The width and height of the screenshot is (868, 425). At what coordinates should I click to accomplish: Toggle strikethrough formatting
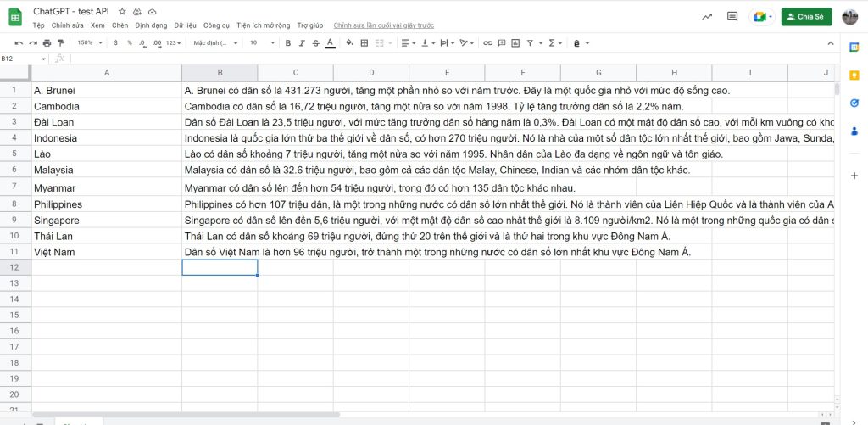coord(315,42)
